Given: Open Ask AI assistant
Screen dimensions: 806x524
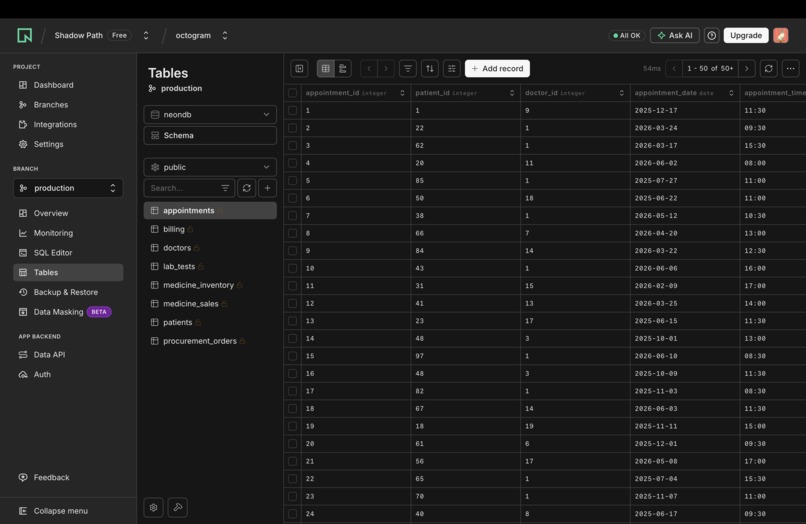Looking at the screenshot, I should [x=674, y=35].
